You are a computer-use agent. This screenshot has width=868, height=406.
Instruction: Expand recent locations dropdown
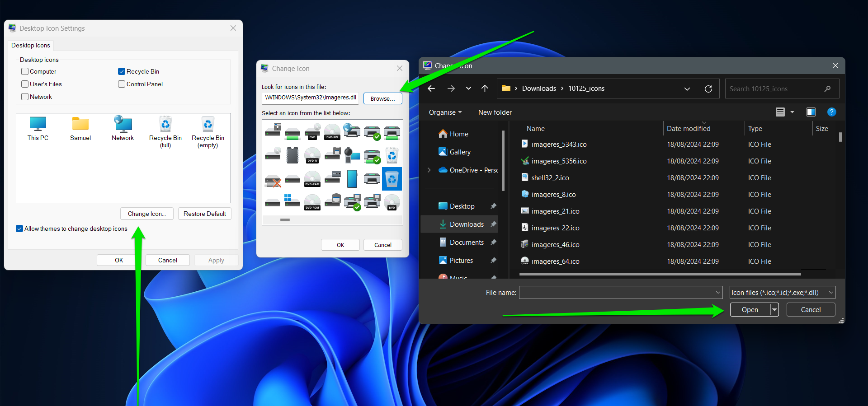(468, 89)
